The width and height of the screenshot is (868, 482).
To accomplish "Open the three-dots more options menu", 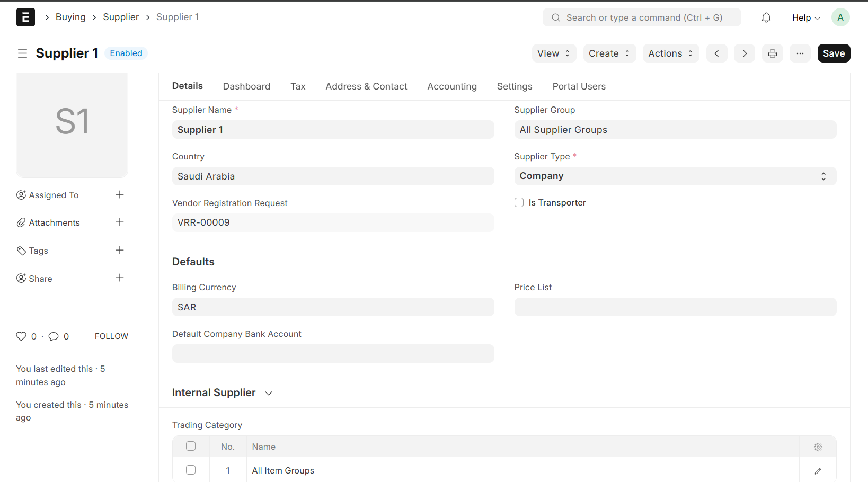I will coord(800,53).
